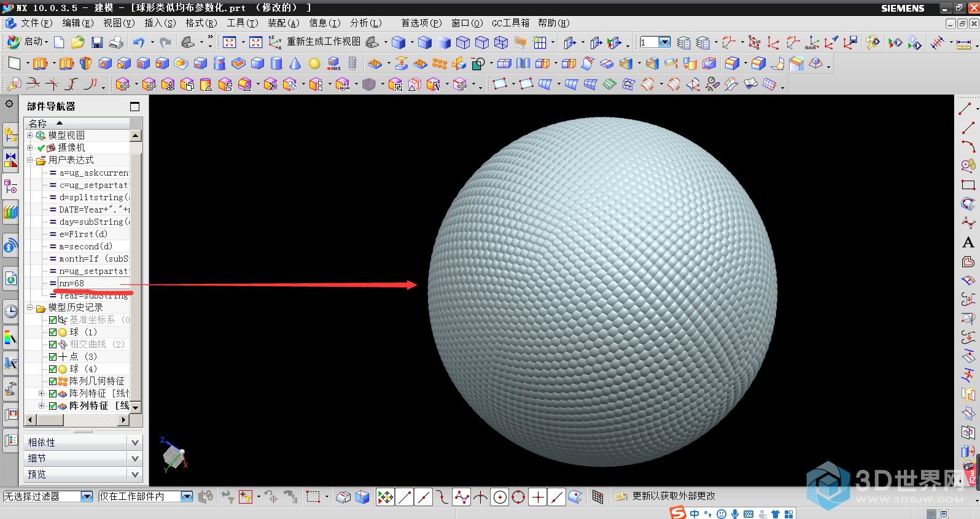Click the navigator horizontal scrollbar thumb
The height and width of the screenshot is (519, 980).
50,419
